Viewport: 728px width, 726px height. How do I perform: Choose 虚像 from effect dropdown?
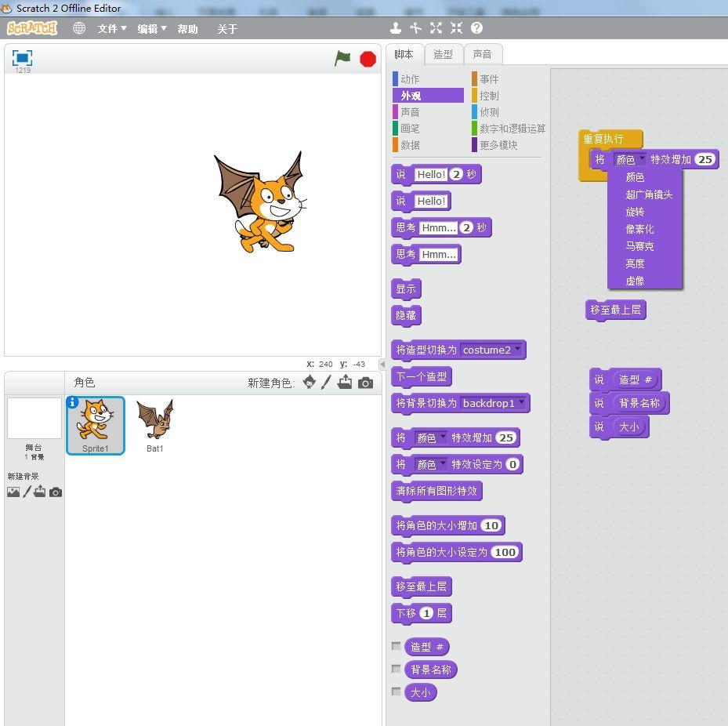(635, 281)
